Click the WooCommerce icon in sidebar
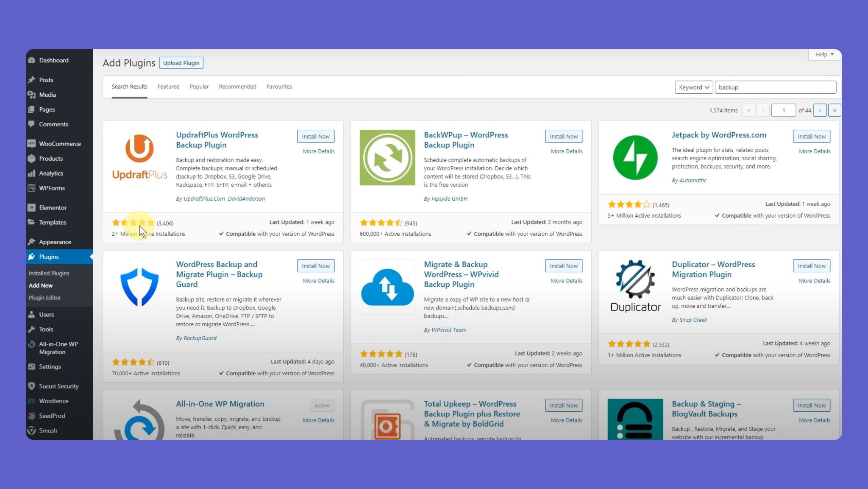The height and width of the screenshot is (489, 868). [31, 144]
